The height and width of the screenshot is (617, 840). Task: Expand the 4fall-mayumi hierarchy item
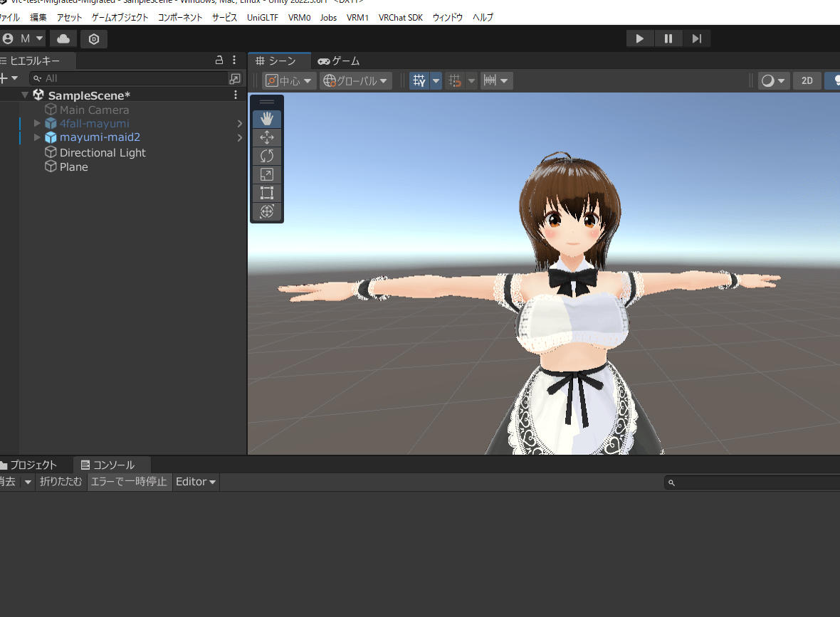point(37,123)
